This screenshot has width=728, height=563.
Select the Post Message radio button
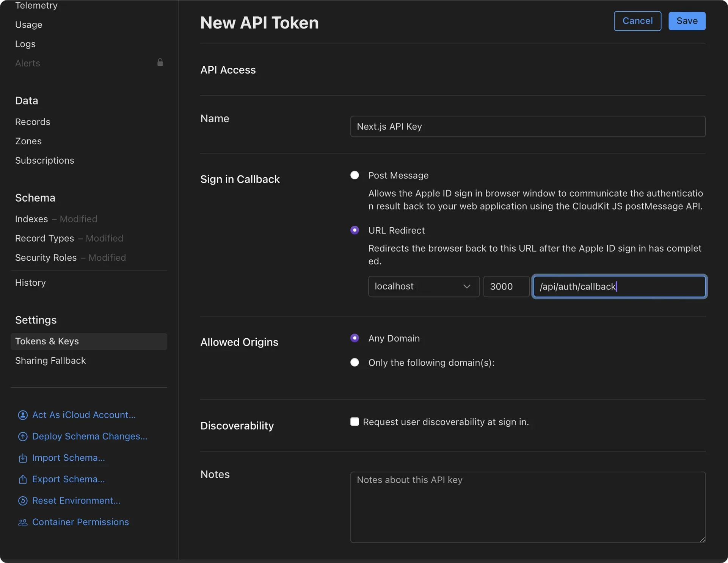[355, 175]
